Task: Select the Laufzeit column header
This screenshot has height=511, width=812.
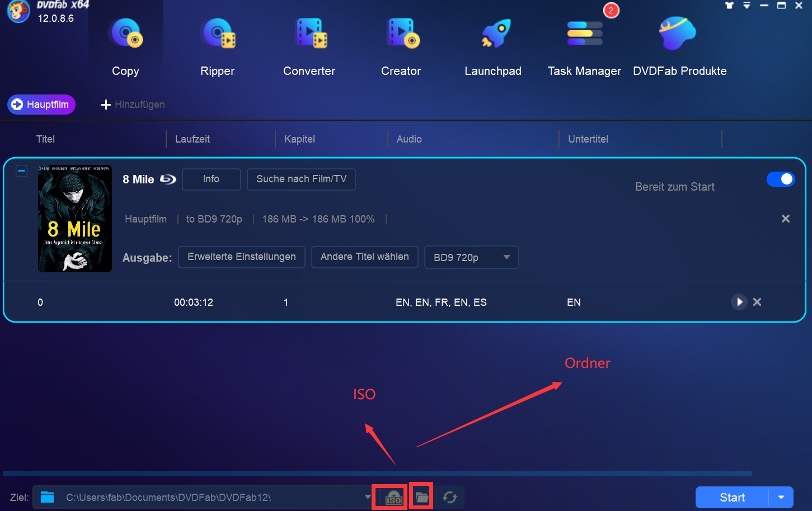Action: pyautogui.click(x=193, y=139)
